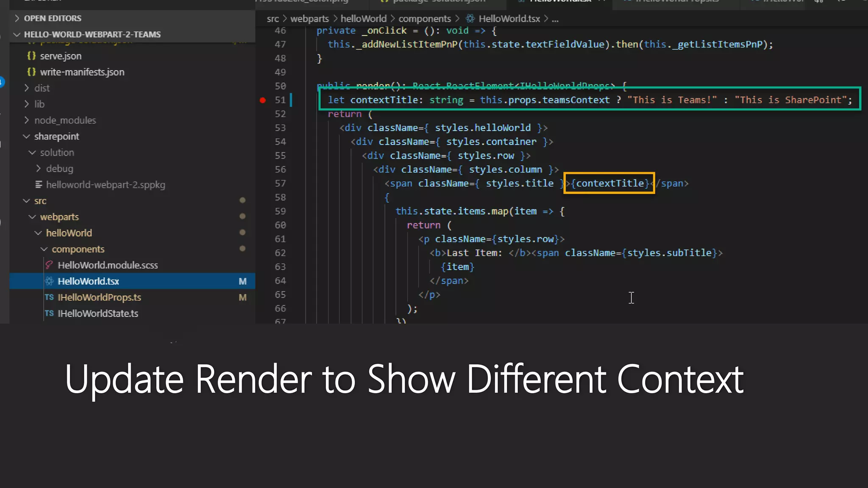The width and height of the screenshot is (868, 488).
Task: Open HelloWorld.module.scss file
Action: pos(108,265)
